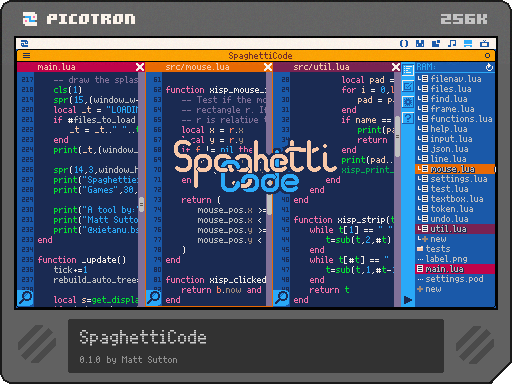This screenshot has width=512, height=384.
Task: Open line.lua in the file tree
Action: point(455,159)
